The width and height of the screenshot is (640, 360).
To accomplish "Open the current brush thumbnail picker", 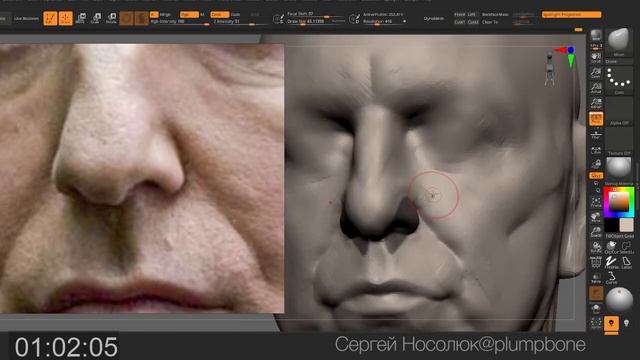I will 619,42.
